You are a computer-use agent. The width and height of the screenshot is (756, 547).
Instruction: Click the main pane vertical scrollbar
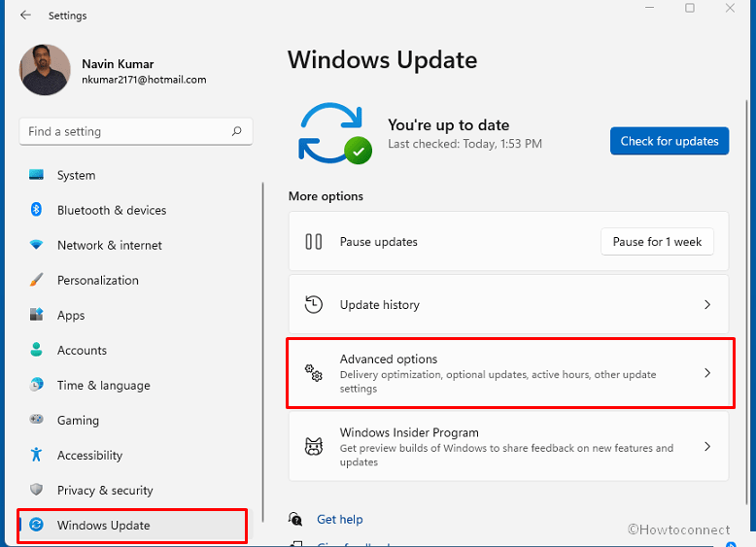(747, 300)
